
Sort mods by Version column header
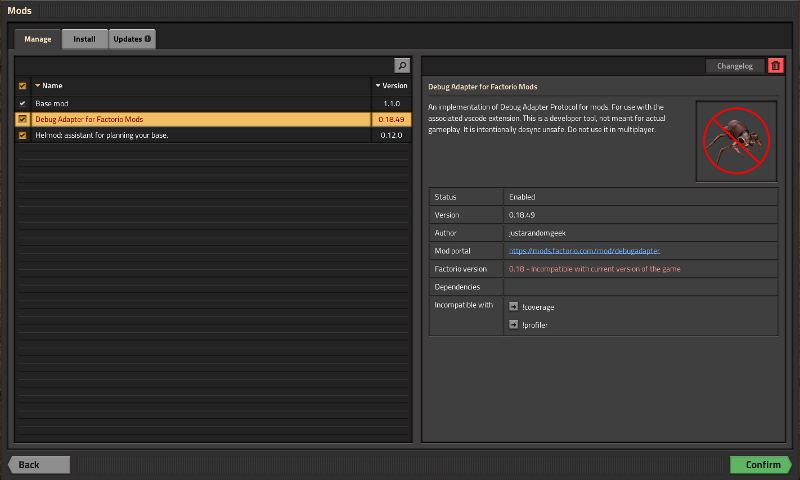(x=391, y=86)
